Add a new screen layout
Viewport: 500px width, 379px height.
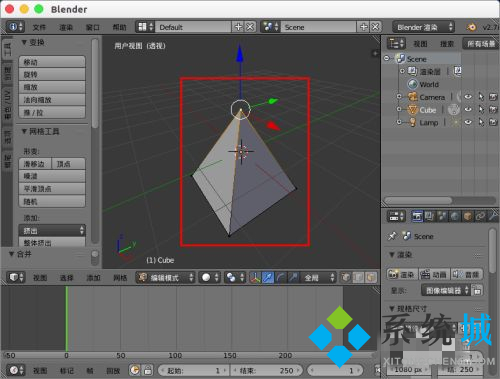click(x=238, y=27)
